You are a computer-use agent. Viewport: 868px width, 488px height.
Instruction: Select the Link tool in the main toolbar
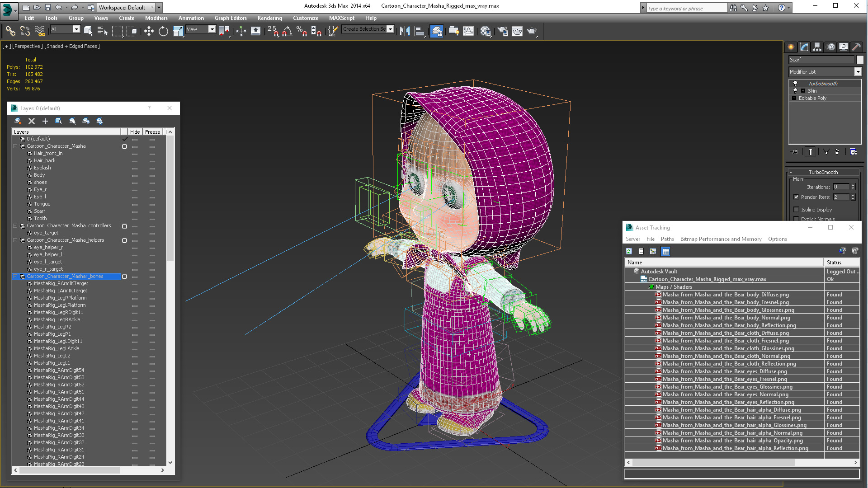coord(10,31)
